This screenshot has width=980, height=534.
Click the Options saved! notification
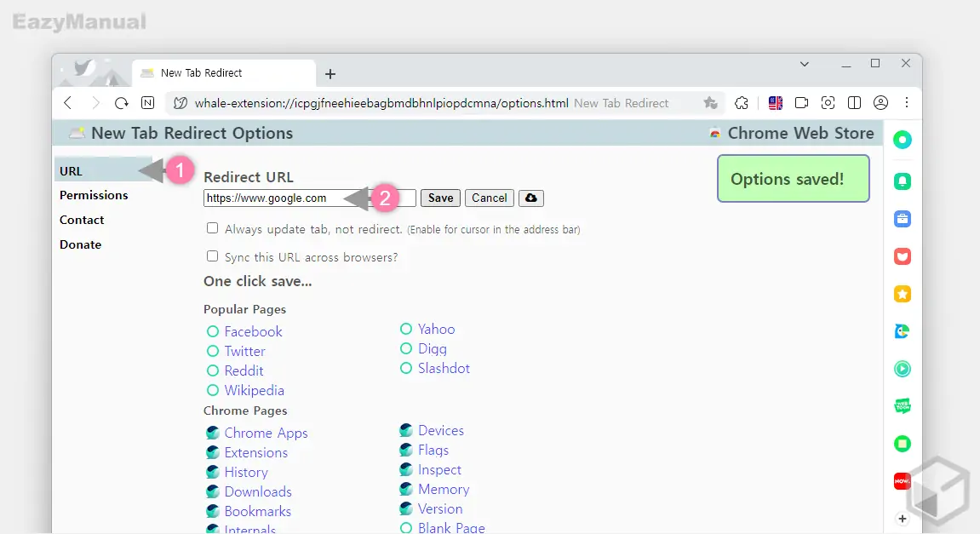[794, 179]
